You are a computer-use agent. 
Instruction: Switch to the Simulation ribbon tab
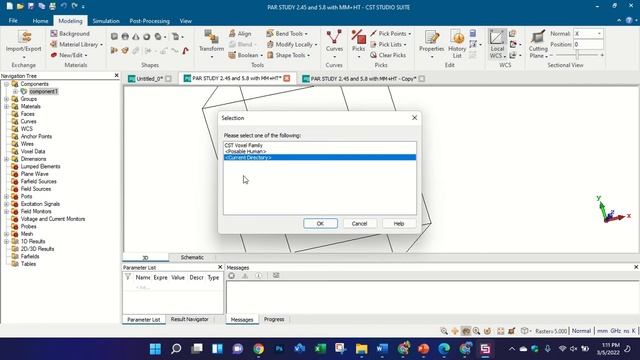pyautogui.click(x=106, y=21)
